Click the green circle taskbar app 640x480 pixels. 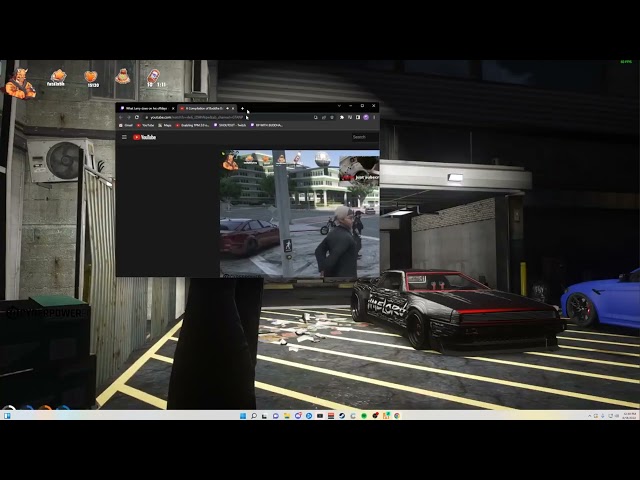point(364,416)
